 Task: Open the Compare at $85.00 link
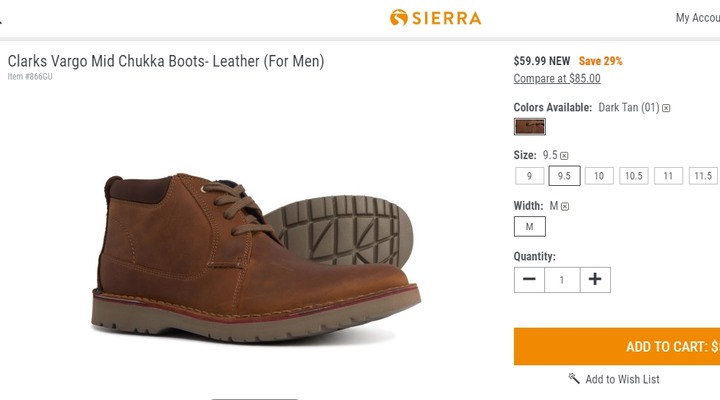click(557, 79)
